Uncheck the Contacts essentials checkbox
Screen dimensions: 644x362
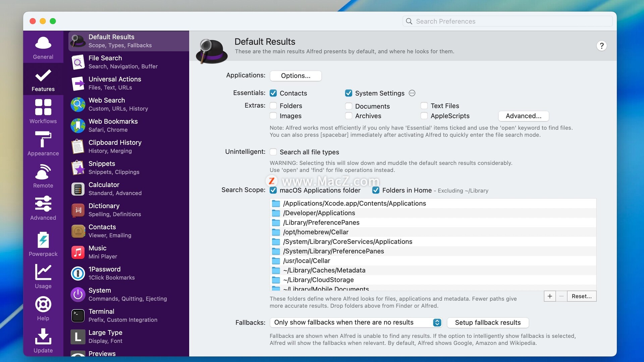coord(273,93)
